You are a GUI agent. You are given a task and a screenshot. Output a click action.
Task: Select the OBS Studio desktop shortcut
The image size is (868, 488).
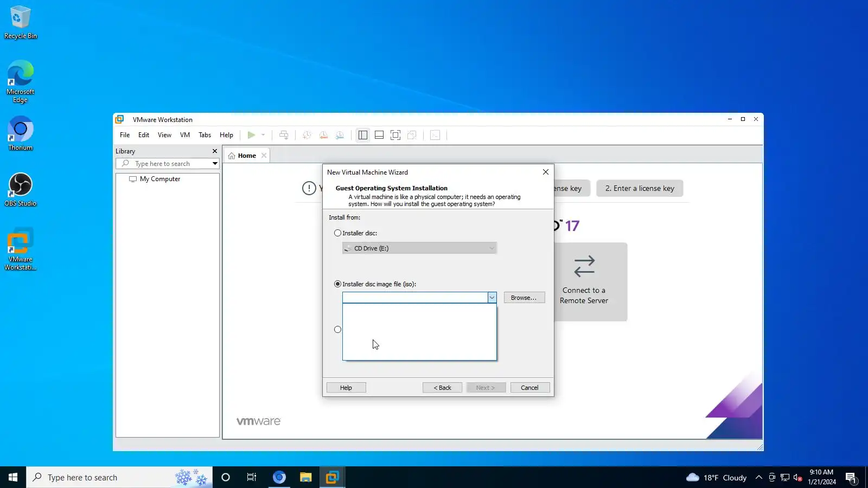point(21,189)
